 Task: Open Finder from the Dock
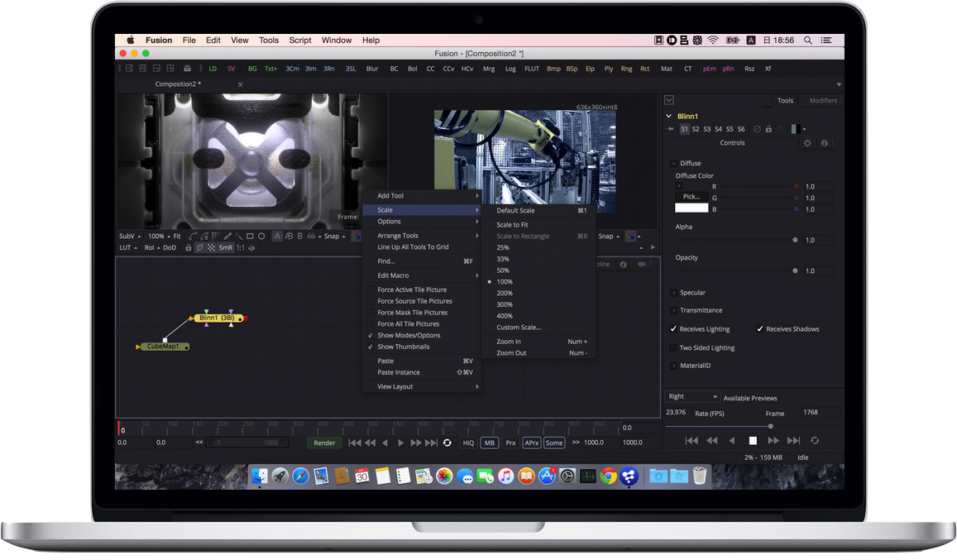(x=260, y=476)
